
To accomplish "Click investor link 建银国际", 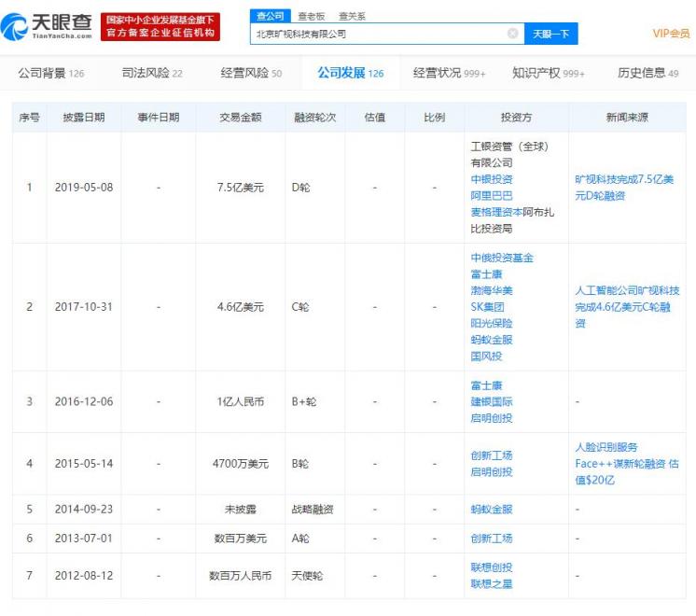I will 492,402.
